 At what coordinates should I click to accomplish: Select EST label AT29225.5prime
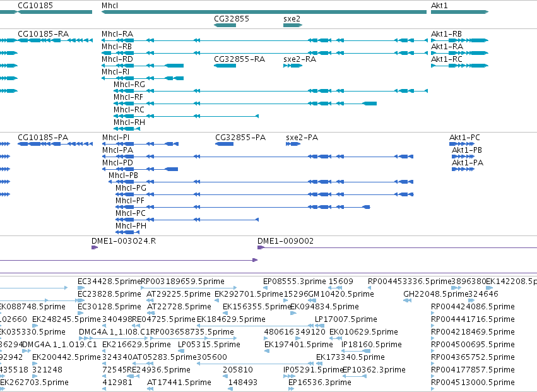click(x=179, y=294)
